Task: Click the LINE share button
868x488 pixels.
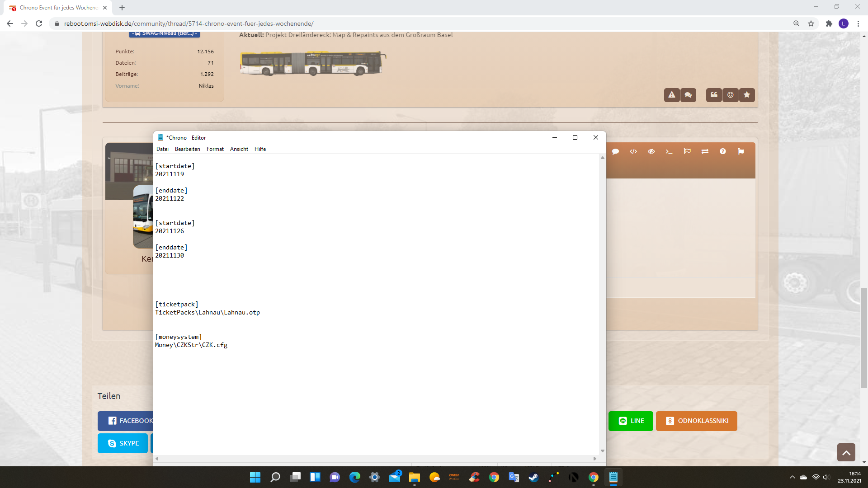Action: 631,421
